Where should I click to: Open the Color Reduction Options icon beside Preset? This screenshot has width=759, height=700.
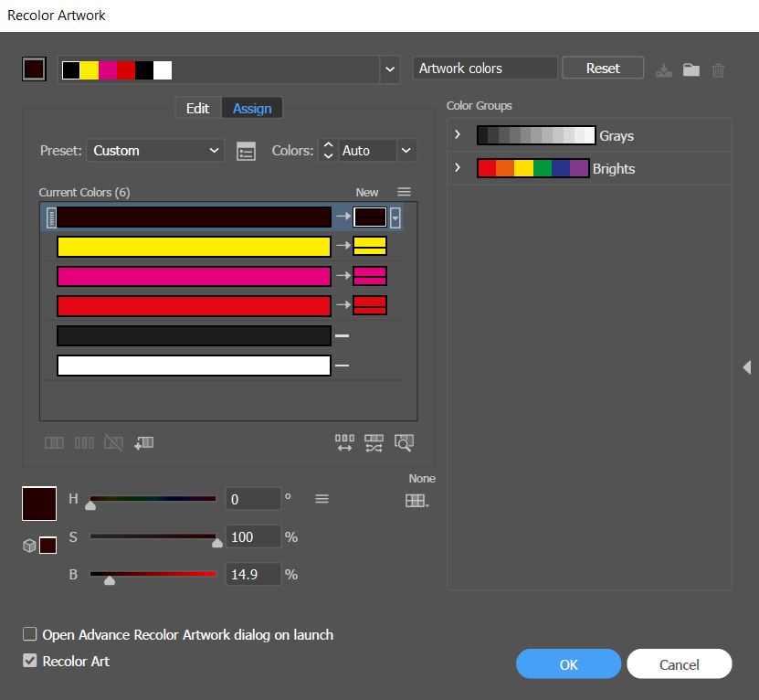point(246,151)
